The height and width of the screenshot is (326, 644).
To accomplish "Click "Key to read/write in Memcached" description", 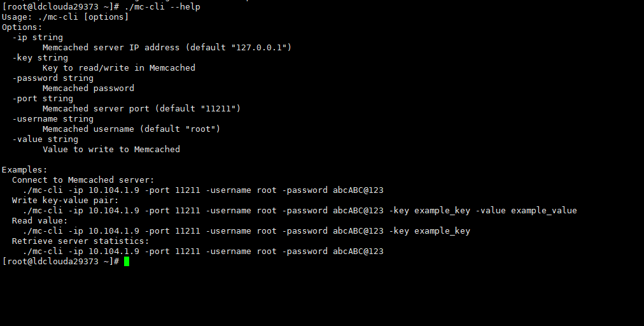I will (119, 67).
